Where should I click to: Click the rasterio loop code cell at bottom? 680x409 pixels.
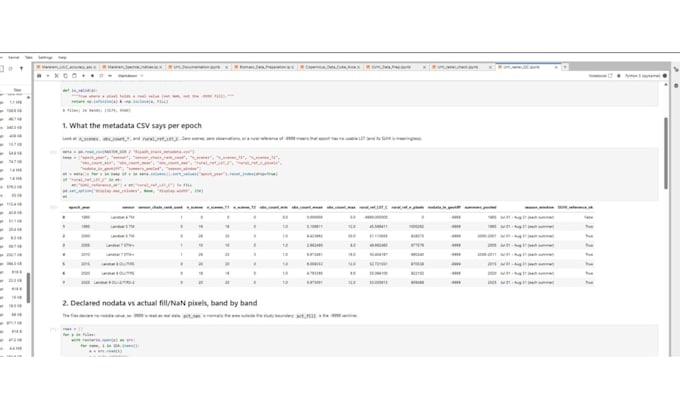(x=359, y=341)
